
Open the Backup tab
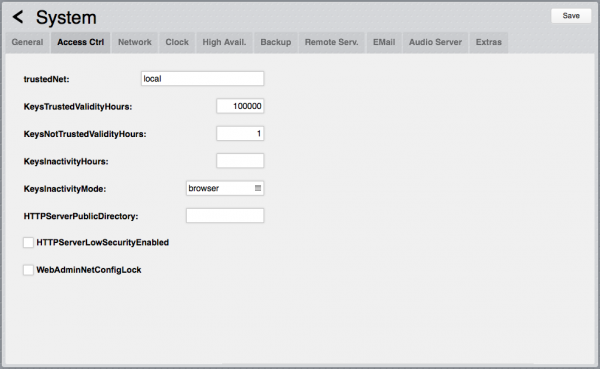(x=276, y=42)
